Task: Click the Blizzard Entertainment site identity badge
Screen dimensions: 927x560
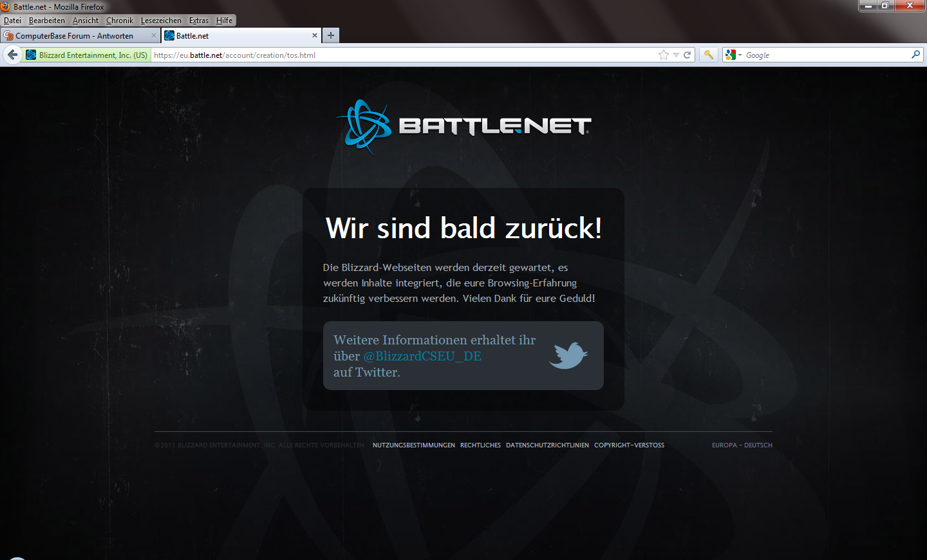Action: (x=86, y=55)
